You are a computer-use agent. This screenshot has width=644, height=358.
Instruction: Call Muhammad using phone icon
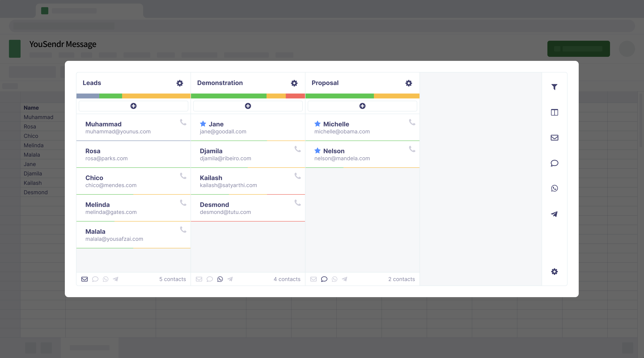coord(183,122)
